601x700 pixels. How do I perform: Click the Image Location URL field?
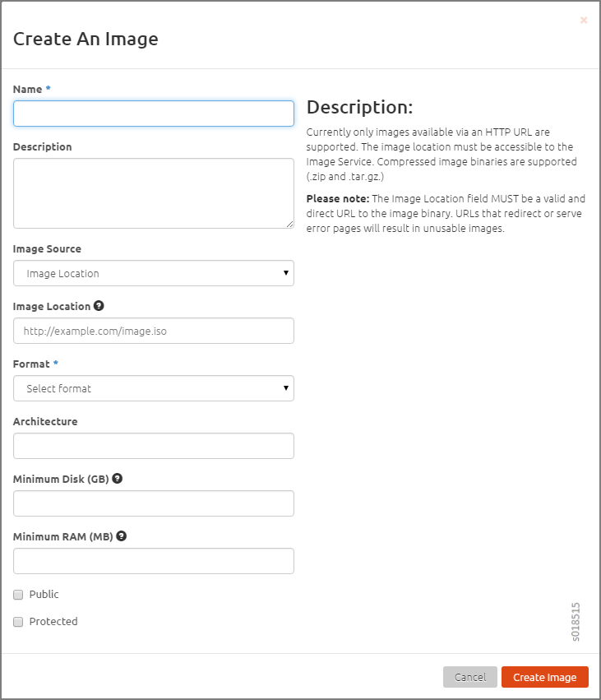click(x=154, y=331)
